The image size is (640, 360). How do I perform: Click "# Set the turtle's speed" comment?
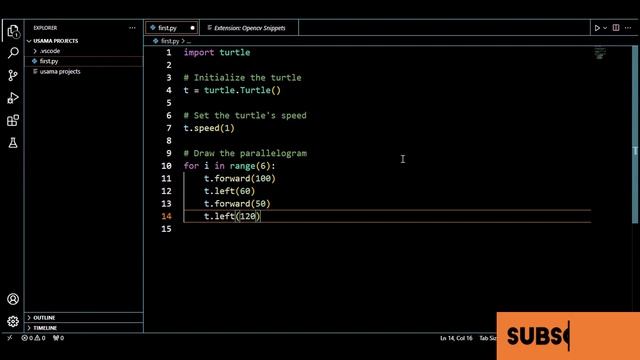tap(245, 116)
